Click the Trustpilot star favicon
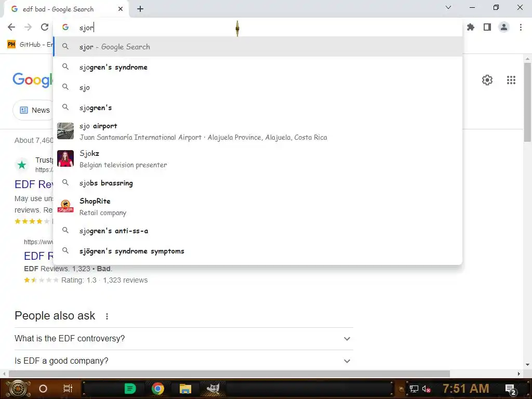532x399 pixels. tap(22, 165)
